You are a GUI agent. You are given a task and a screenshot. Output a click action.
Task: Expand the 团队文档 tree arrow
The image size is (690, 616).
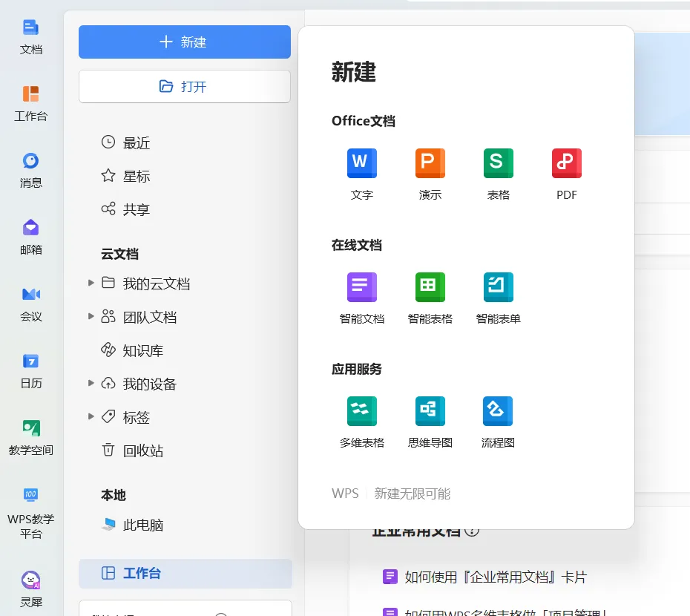(91, 317)
